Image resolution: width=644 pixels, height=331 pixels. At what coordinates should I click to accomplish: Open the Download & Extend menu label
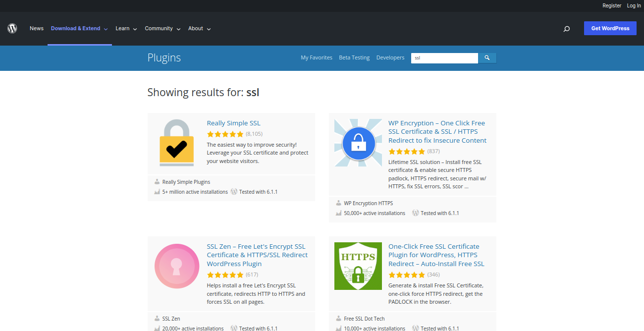(76, 29)
